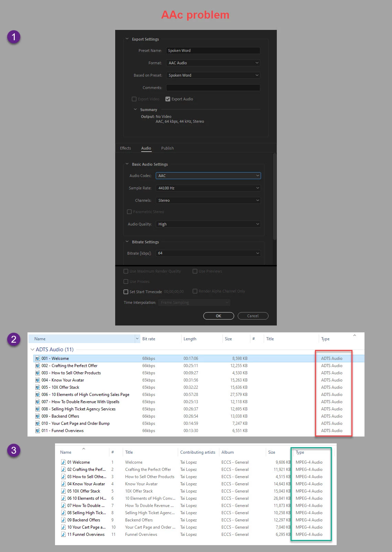Enable the Set Start Timecode checkbox
Screen dimensions: 392x552
(126, 292)
